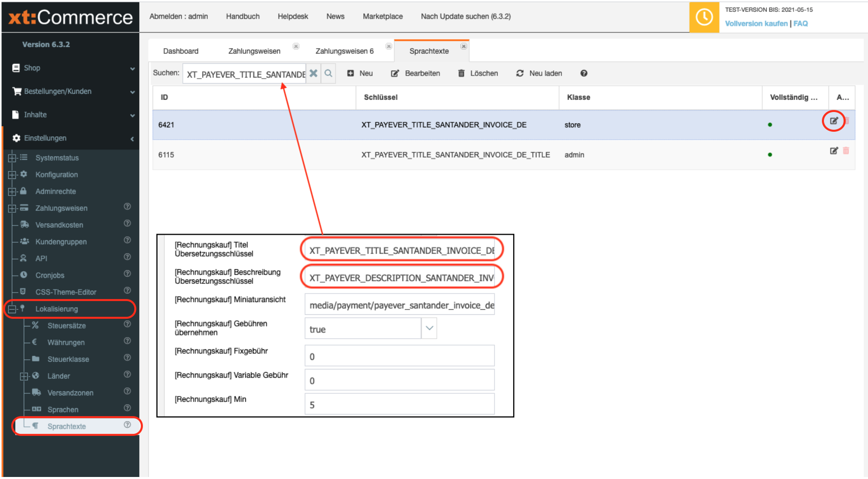Open help icon next to Versandzonen

127,391
